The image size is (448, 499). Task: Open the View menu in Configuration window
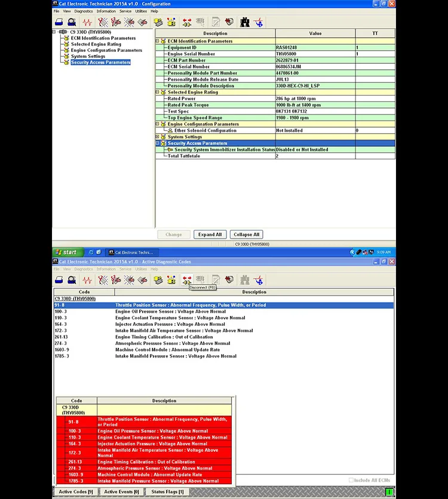(x=67, y=11)
